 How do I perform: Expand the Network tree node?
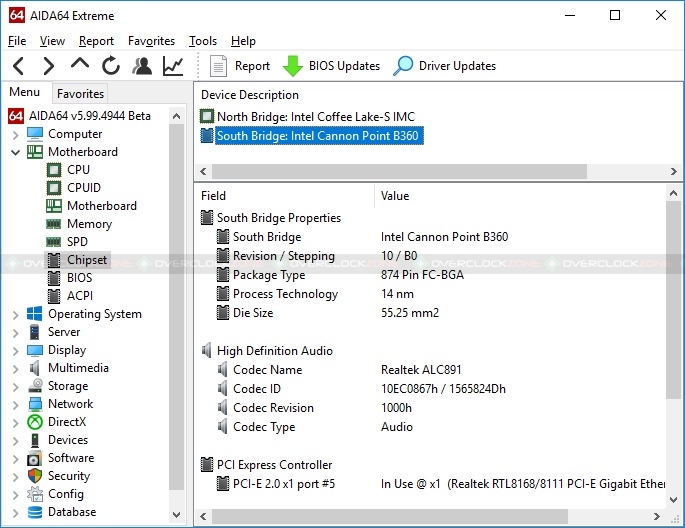(x=16, y=405)
